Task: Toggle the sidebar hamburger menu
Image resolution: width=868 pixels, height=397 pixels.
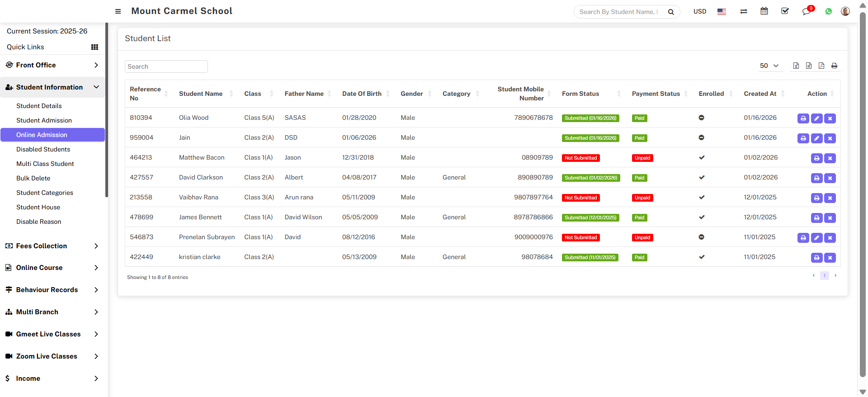Action: pos(118,11)
